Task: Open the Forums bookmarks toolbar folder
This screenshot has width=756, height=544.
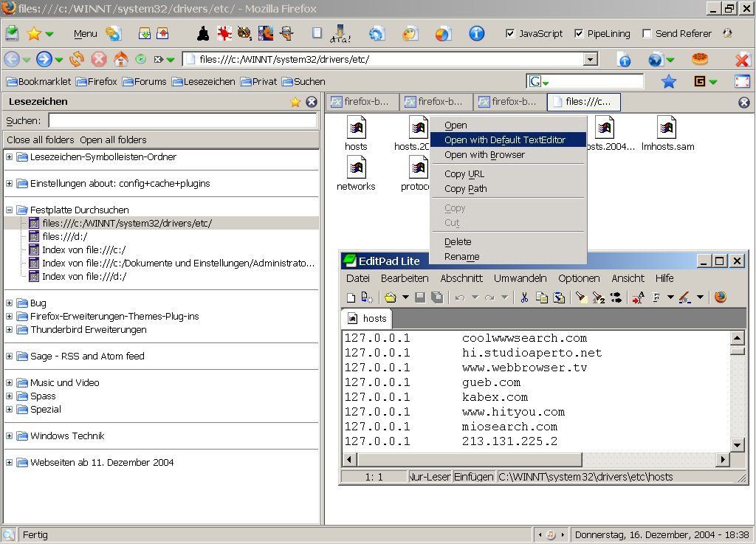Action: [144, 81]
